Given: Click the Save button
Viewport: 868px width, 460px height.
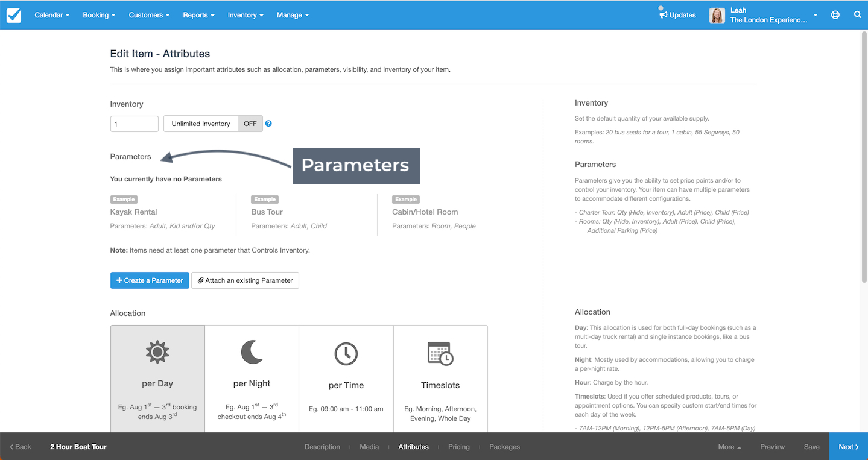Looking at the screenshot, I should tap(811, 447).
